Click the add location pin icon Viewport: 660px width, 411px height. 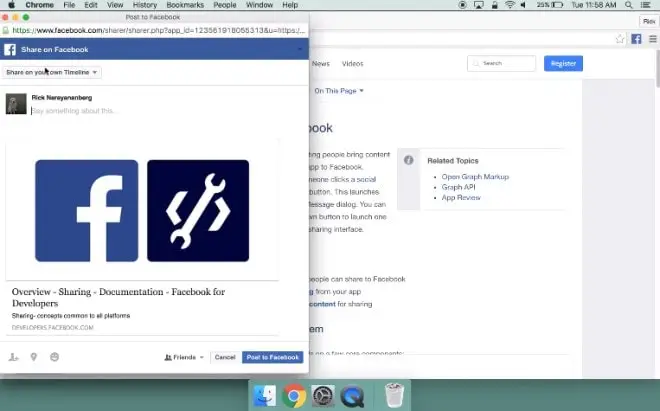coord(34,357)
